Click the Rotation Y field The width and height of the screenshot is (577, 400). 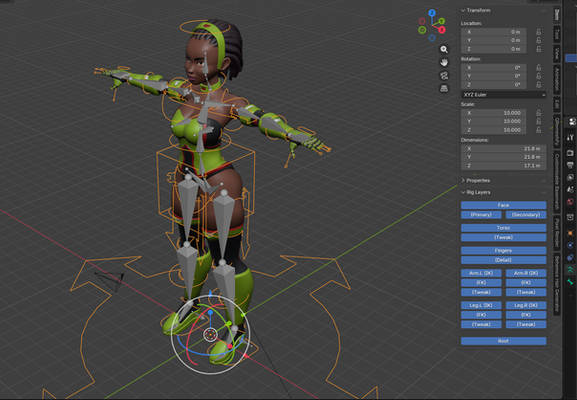pyautogui.click(x=493, y=76)
